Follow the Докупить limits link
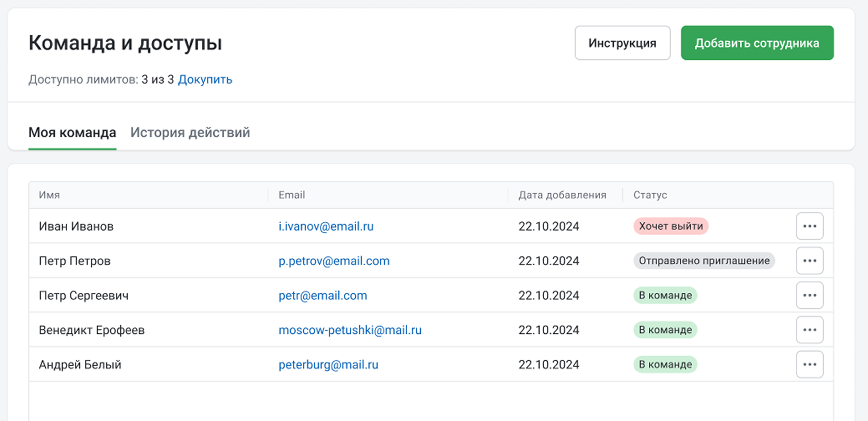Viewport: 868px width, 421px height. click(205, 79)
